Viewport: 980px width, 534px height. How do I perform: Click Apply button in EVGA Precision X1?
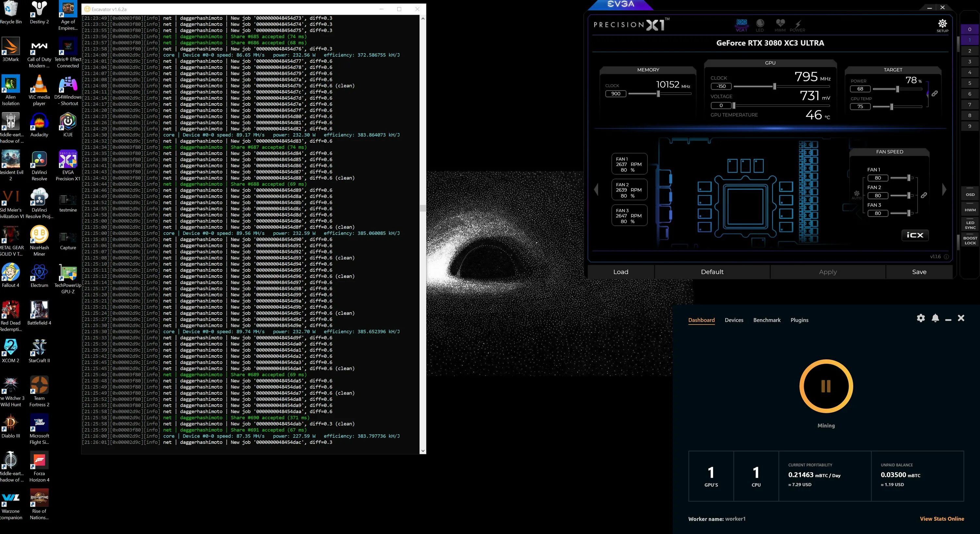[x=828, y=272]
